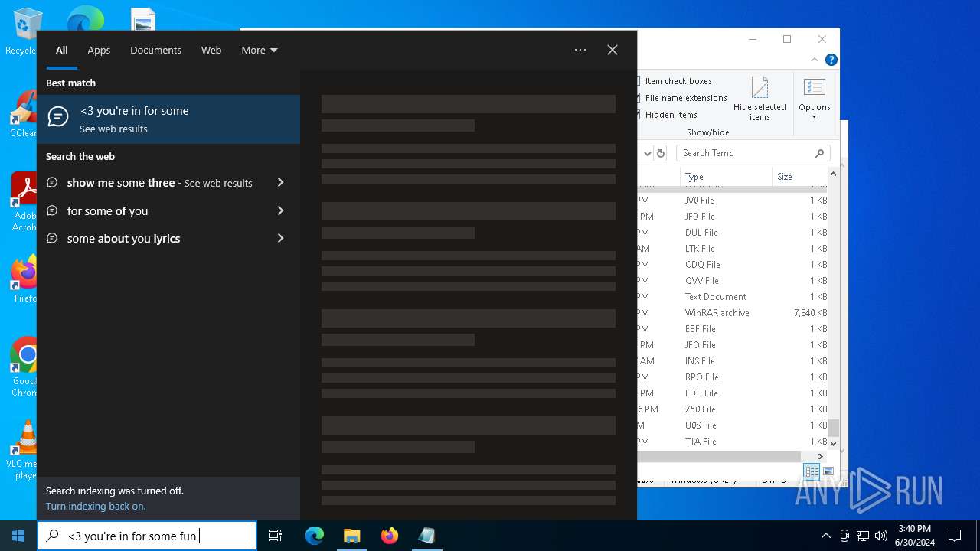The image size is (980, 551).
Task: Select 'some about you lyrics' suggestion
Action: click(149, 238)
